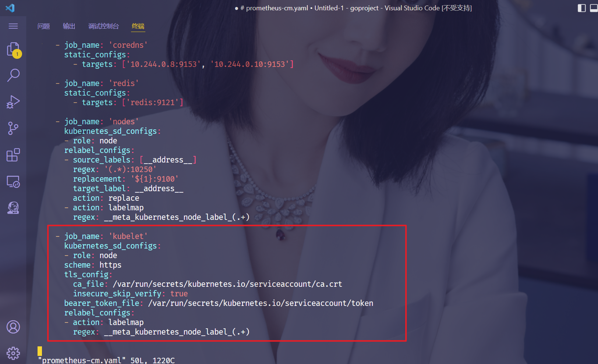598x364 pixels.
Task: Open the Explorer view in the activity bar
Action: coord(13,49)
